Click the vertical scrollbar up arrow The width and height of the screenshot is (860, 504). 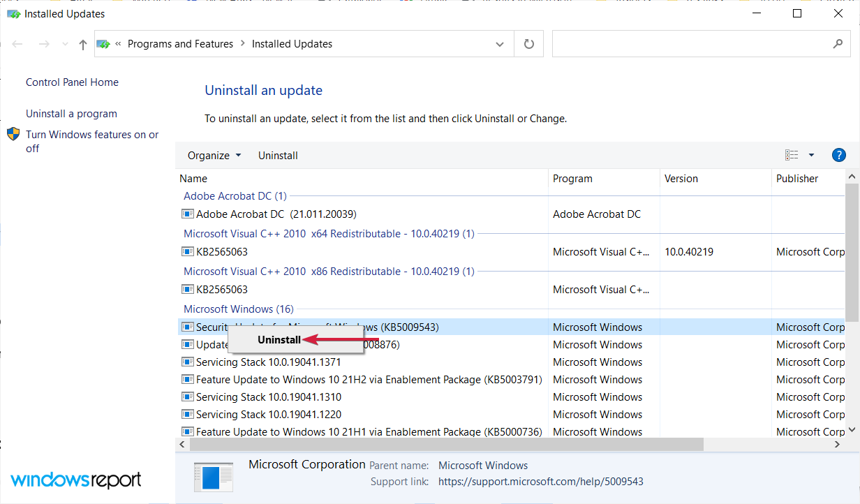click(x=852, y=177)
